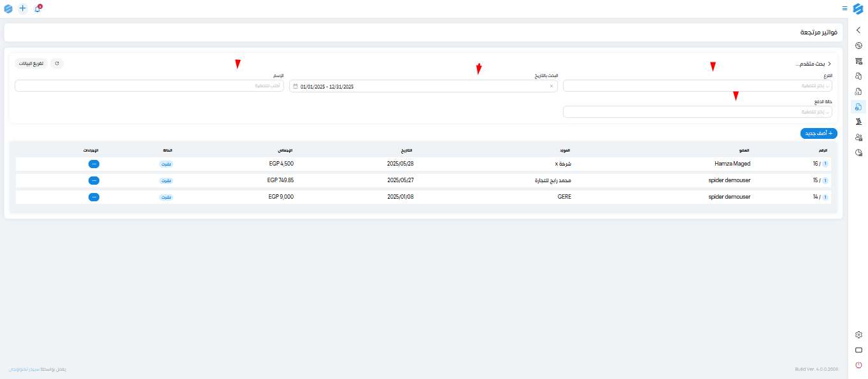Click the spider demouser cell in row 14
This screenshot has height=379, width=868.
[x=729, y=197]
